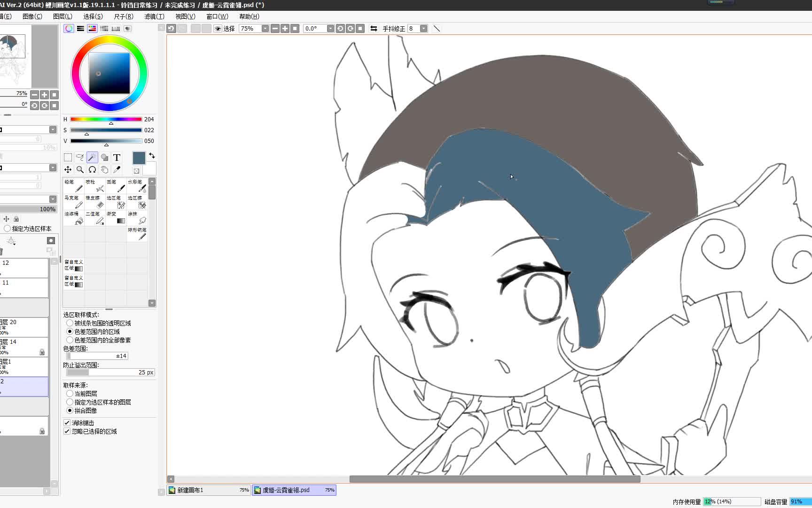This screenshot has width=812, height=508.
Task: Open the 滤镜(T) menu
Action: tap(154, 16)
